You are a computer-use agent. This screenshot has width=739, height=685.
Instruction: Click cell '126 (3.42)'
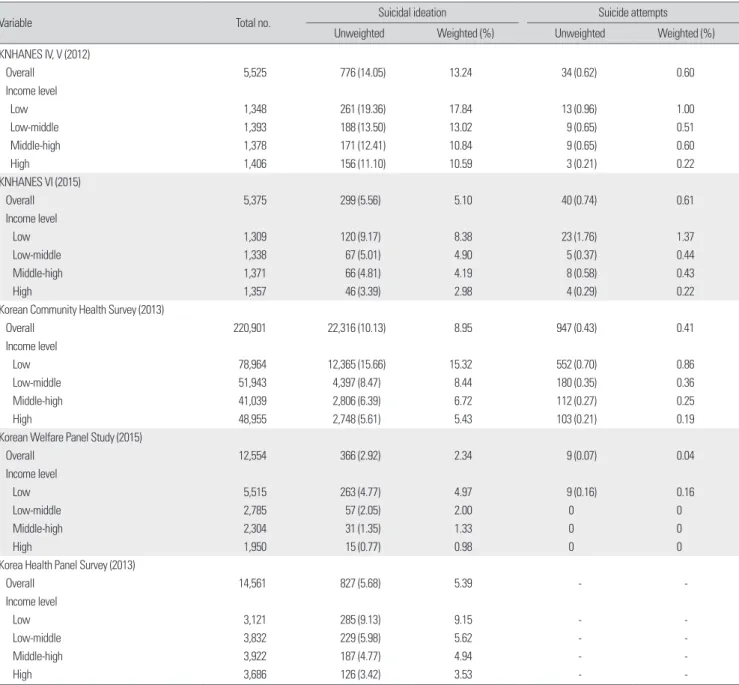click(x=360, y=675)
